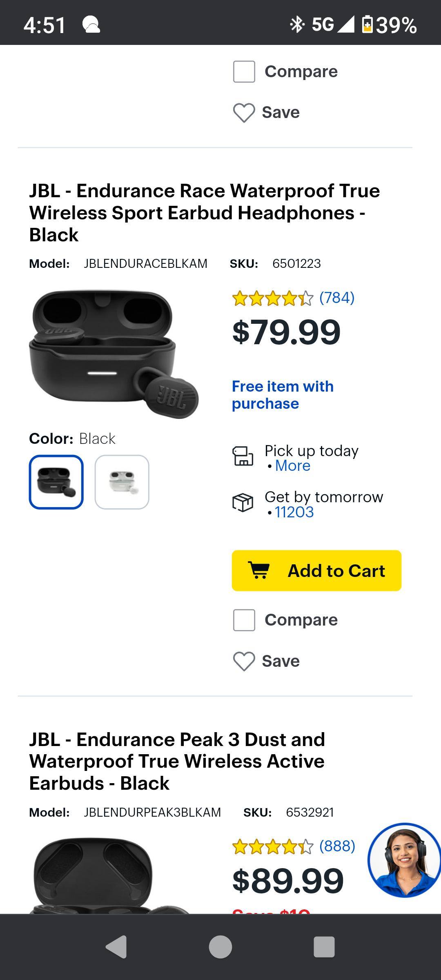Tap the store pickup icon
441x980 pixels.
[243, 456]
